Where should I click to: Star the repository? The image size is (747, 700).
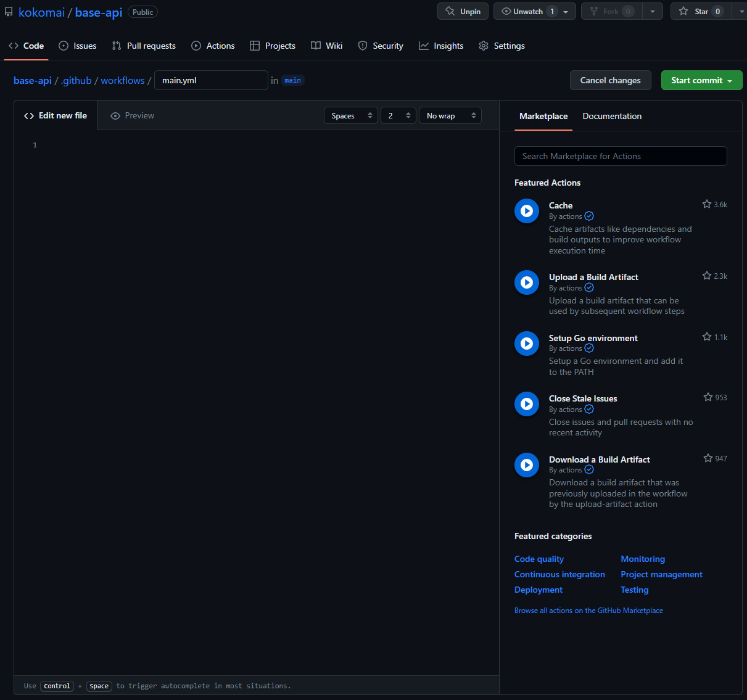pyautogui.click(x=700, y=12)
